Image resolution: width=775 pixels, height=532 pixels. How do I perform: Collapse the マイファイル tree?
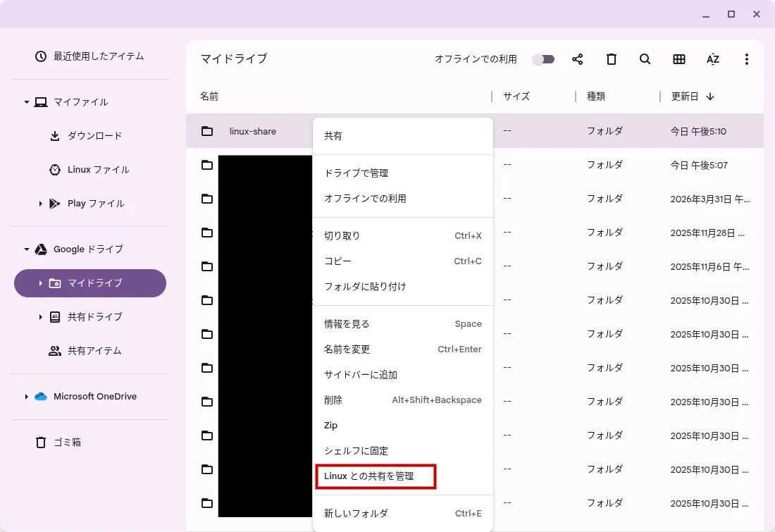26,102
